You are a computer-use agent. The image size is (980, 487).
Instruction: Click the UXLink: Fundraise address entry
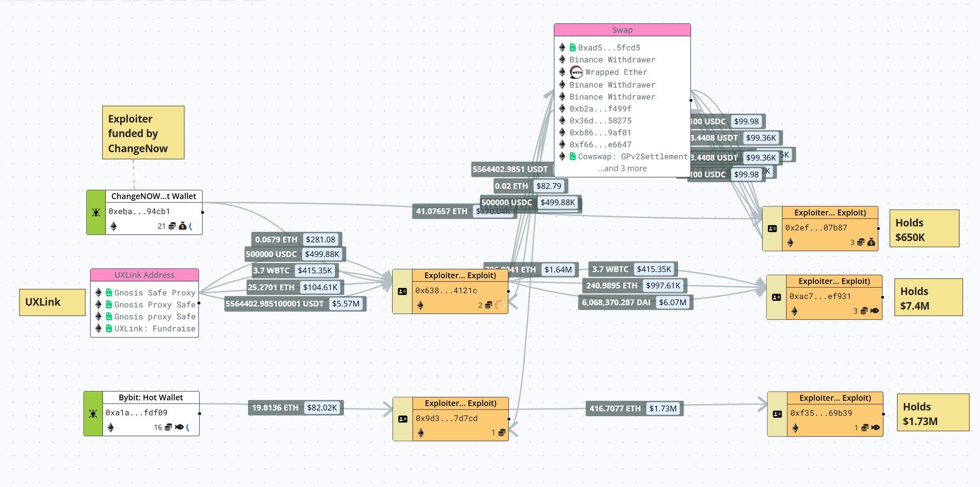[154, 329]
